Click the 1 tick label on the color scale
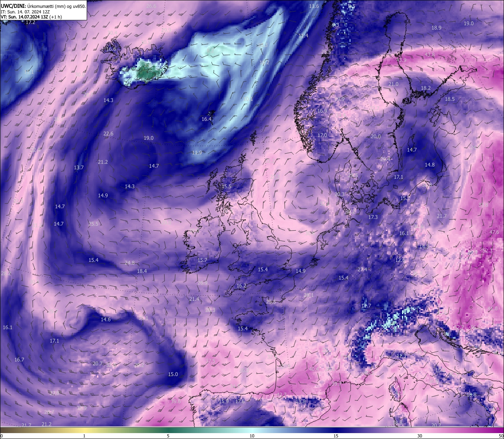Screen dimensions: 504x439 click(x=84, y=436)
